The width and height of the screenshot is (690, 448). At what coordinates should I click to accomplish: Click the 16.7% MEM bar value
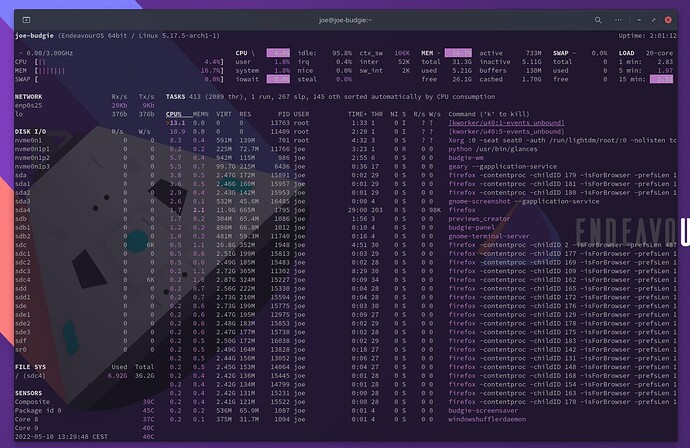coord(212,70)
